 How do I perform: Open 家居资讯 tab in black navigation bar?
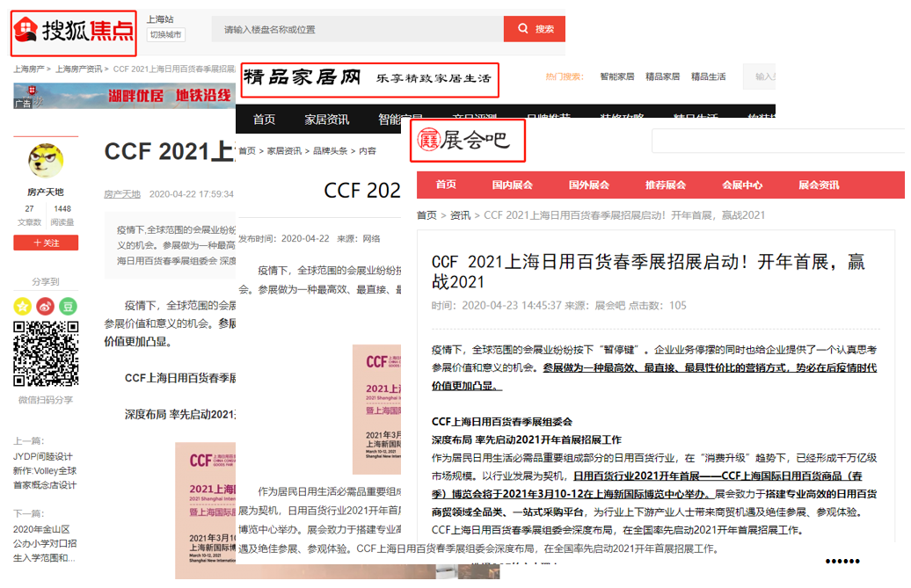(326, 120)
